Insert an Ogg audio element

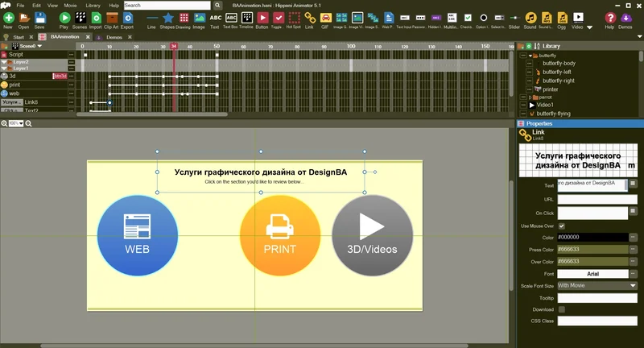(562, 20)
